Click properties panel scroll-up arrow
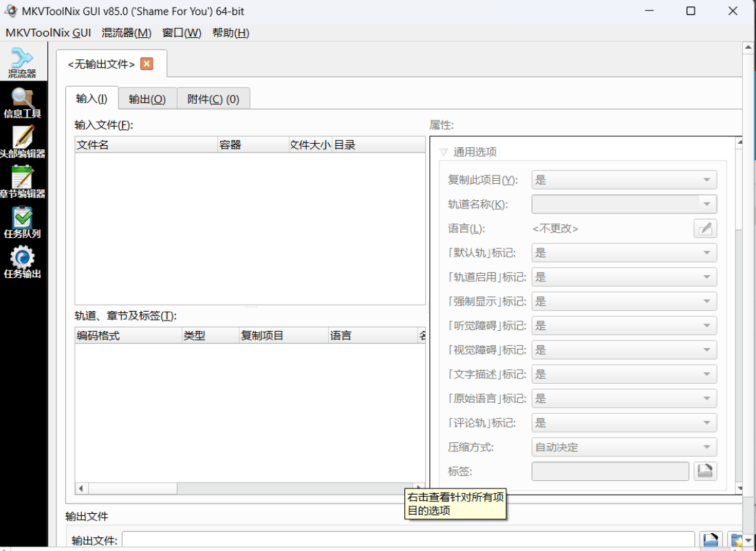The height and width of the screenshot is (551, 756). (x=739, y=142)
